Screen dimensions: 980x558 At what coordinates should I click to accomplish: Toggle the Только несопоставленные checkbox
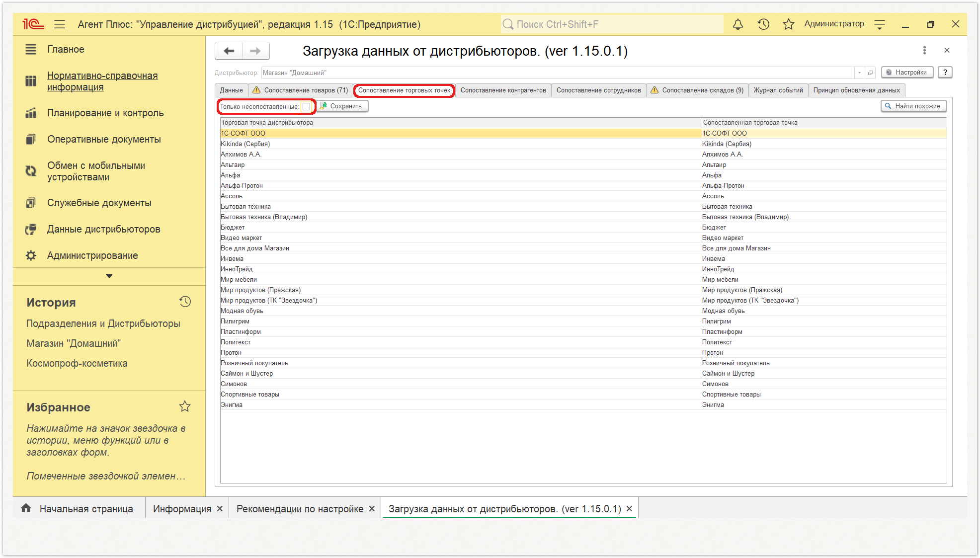click(307, 106)
